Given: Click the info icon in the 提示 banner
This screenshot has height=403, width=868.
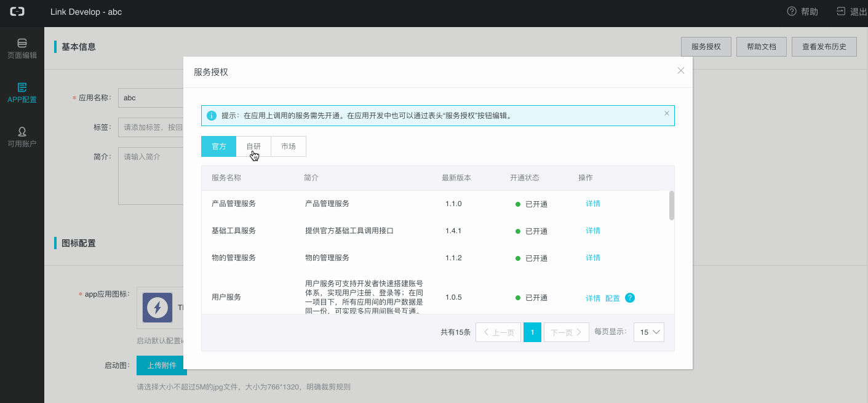Looking at the screenshot, I should [212, 116].
